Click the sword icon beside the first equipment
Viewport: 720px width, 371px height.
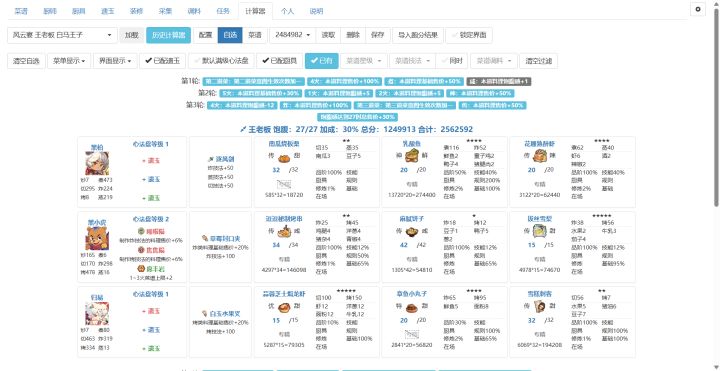click(210, 159)
